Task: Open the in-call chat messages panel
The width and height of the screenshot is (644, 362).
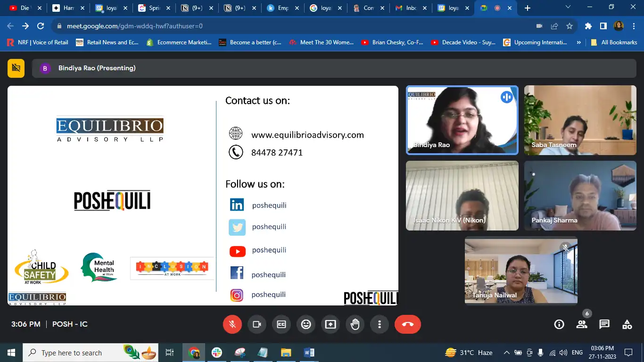Action: tap(604, 324)
